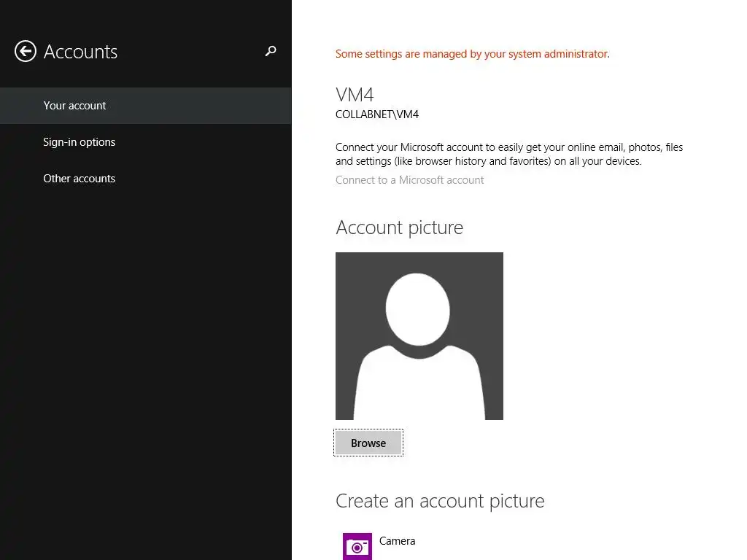Click the COLLABNET\VM4 domain text
The width and height of the screenshot is (747, 560).
tap(376, 114)
